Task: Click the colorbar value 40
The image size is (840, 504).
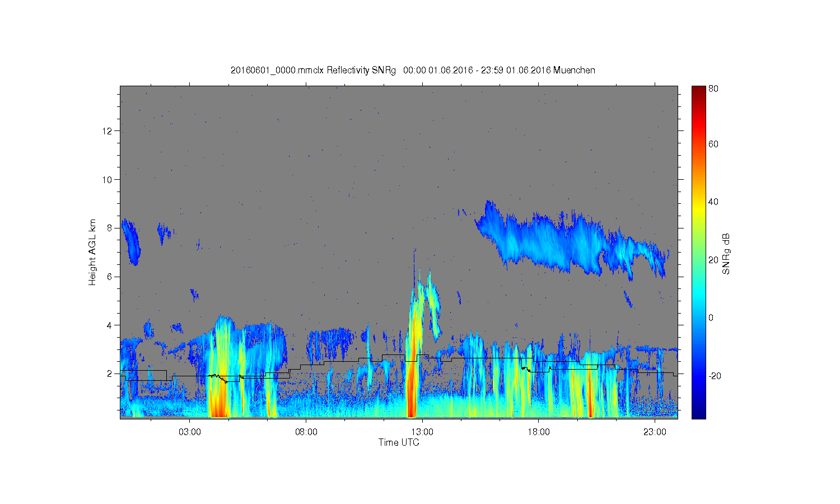Action: (713, 202)
